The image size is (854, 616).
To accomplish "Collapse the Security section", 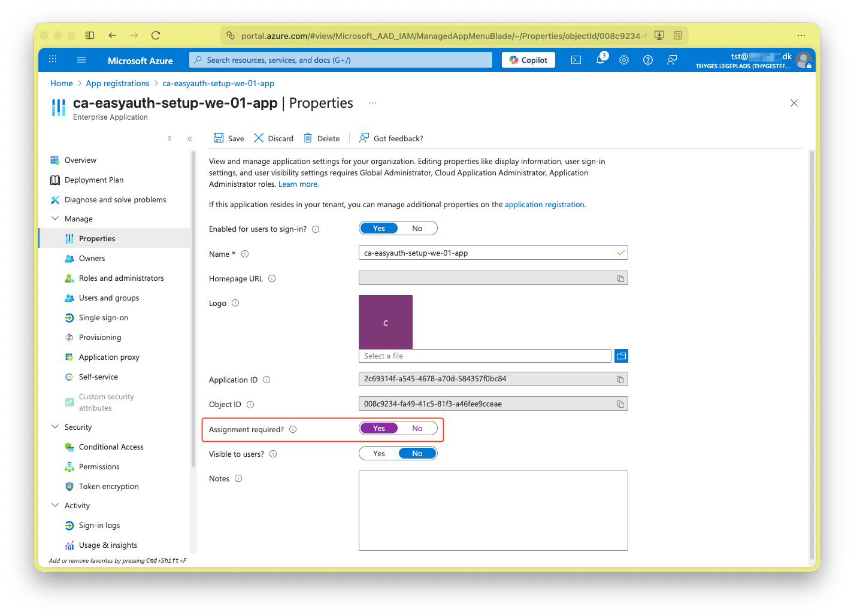I will point(55,427).
